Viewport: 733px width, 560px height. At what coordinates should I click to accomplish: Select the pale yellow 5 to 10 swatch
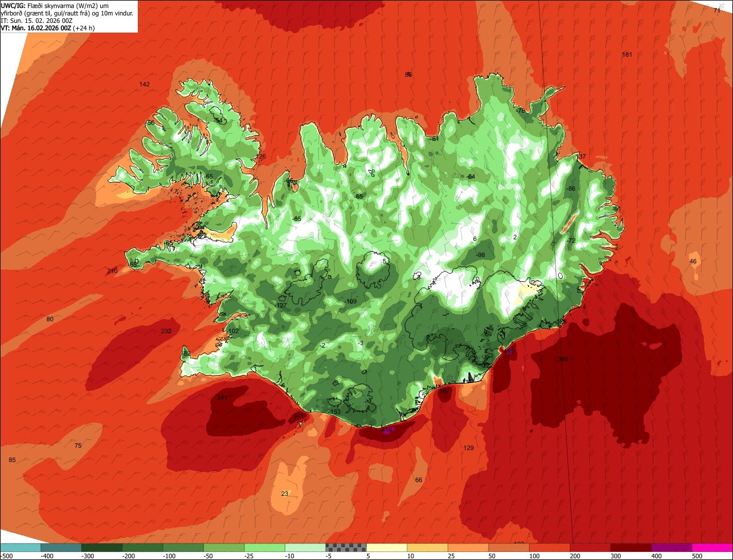(x=387, y=547)
